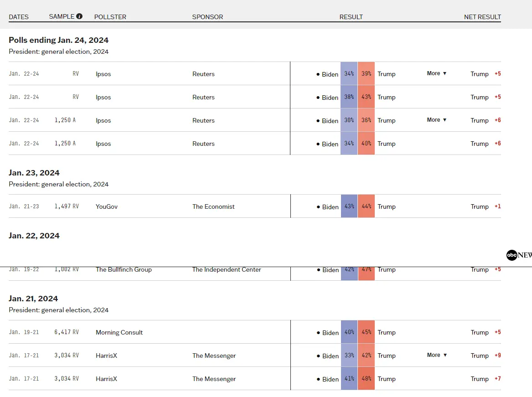Click The Messenger sponsor in Trump +7 row
The image size is (532, 397).
[214, 379]
